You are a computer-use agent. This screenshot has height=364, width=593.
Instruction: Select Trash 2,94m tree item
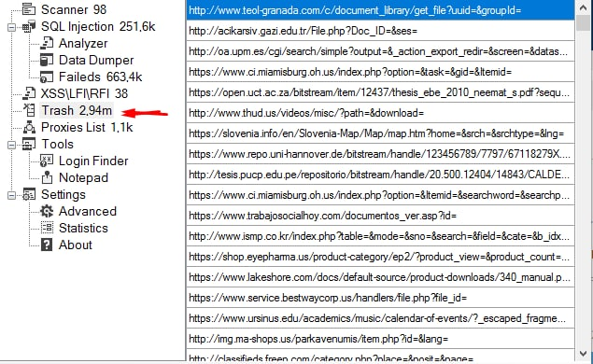77,110
